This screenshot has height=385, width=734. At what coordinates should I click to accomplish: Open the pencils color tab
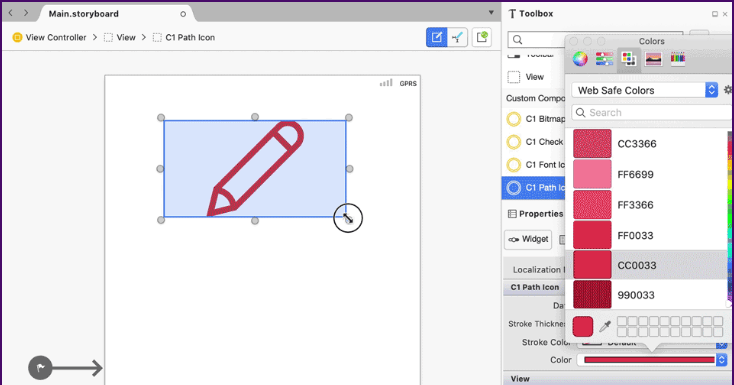(678, 59)
